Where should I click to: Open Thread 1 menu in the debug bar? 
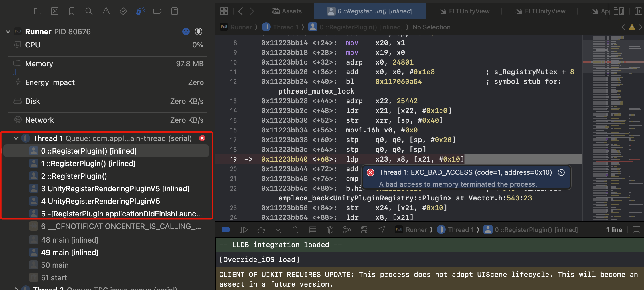(455, 230)
